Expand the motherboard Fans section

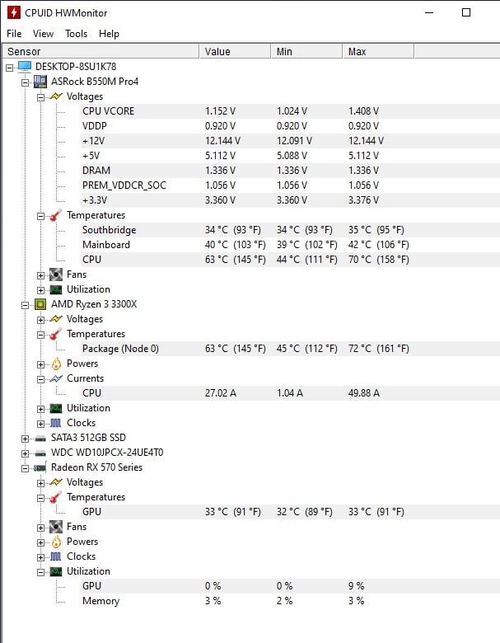[x=41, y=276]
